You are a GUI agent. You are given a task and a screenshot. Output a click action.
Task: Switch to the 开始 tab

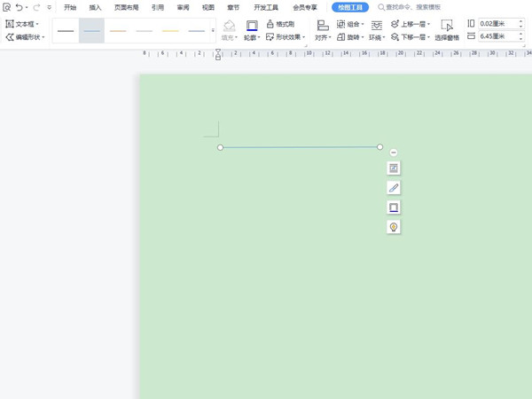(70, 7)
